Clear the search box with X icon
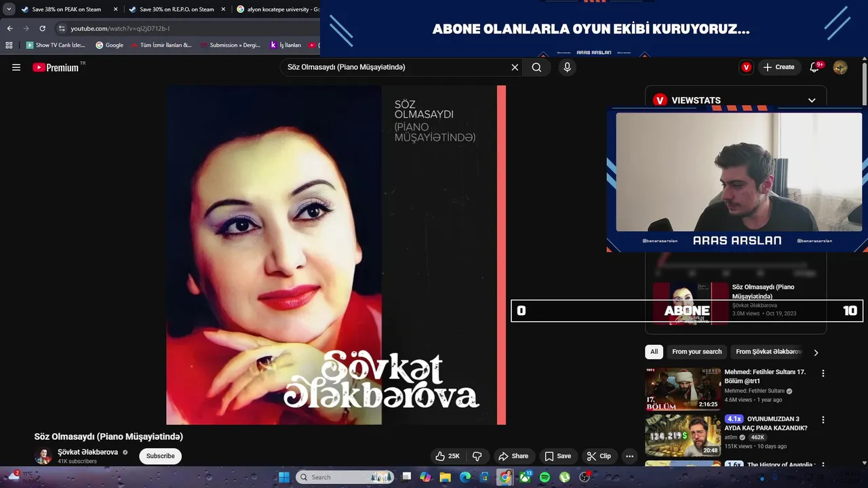This screenshot has width=868, height=488. coord(515,67)
